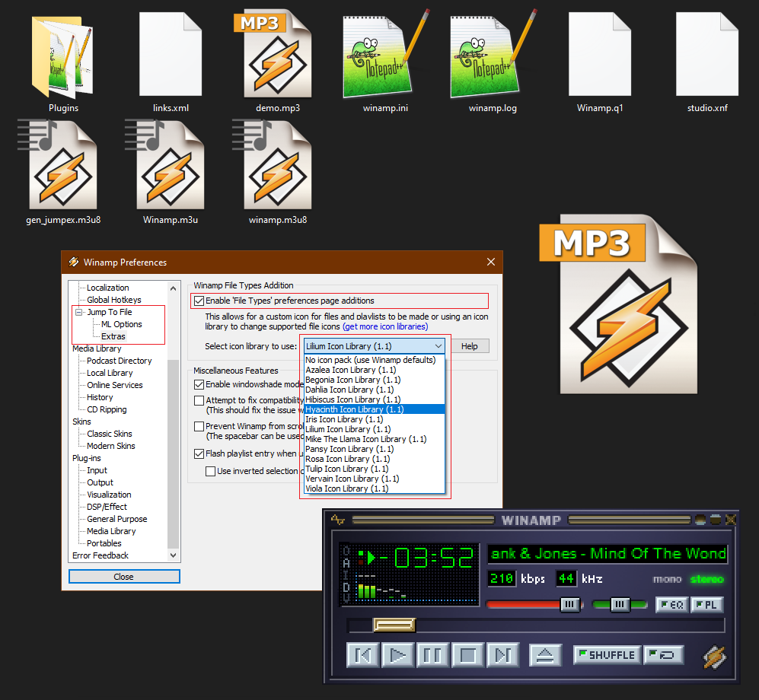The width and height of the screenshot is (759, 700).
Task: Click the Previous track button in Winamp player
Action: (x=362, y=656)
